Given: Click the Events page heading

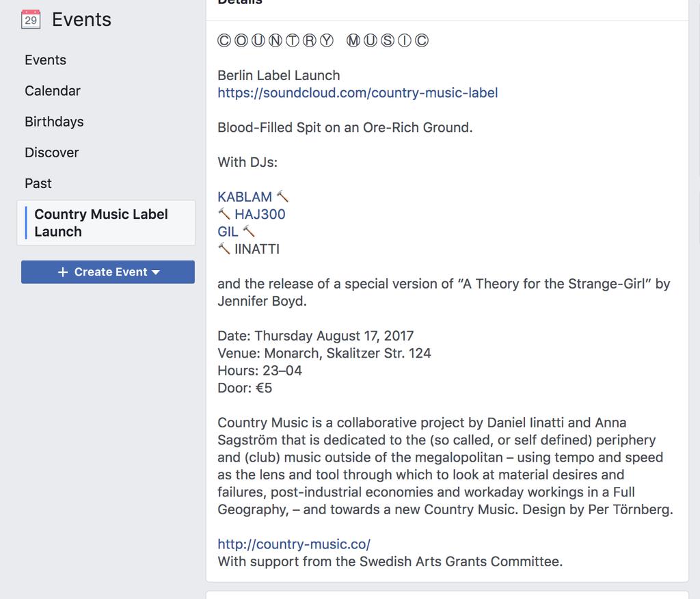Looking at the screenshot, I should point(82,19).
